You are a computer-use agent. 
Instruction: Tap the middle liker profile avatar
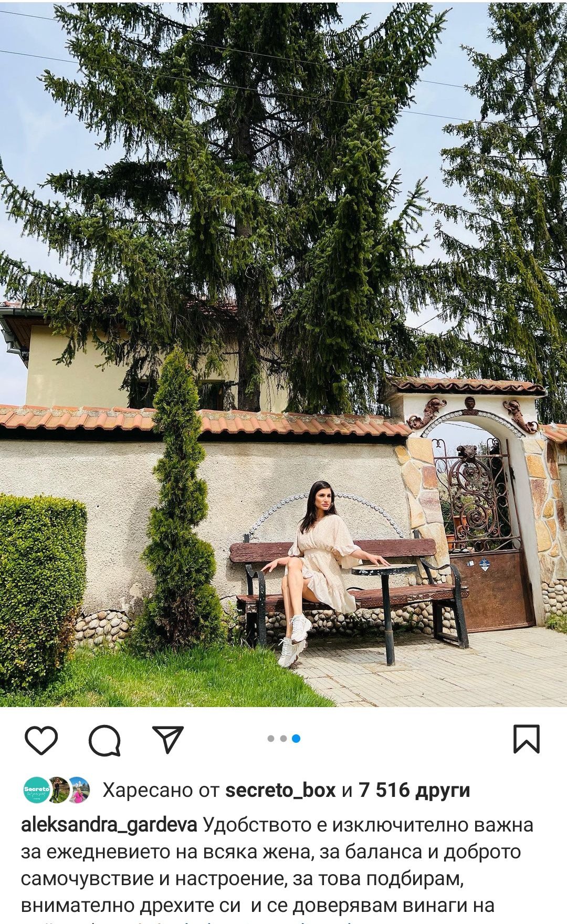[59, 790]
